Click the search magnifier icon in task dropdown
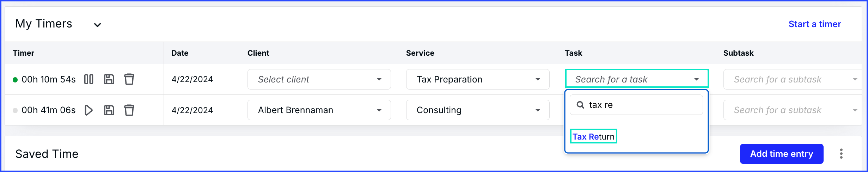This screenshot has width=868, height=172. pyautogui.click(x=580, y=105)
